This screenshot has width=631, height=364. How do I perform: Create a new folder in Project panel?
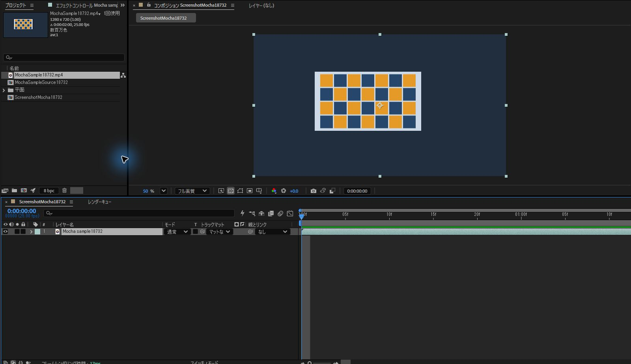pyautogui.click(x=14, y=191)
